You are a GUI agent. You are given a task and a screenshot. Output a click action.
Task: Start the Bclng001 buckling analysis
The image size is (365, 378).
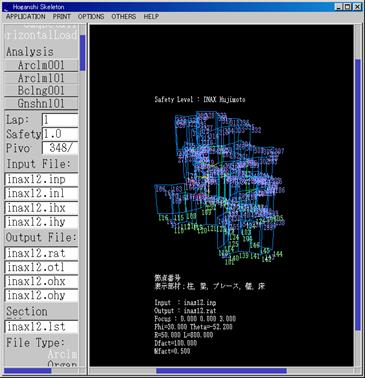41,91
